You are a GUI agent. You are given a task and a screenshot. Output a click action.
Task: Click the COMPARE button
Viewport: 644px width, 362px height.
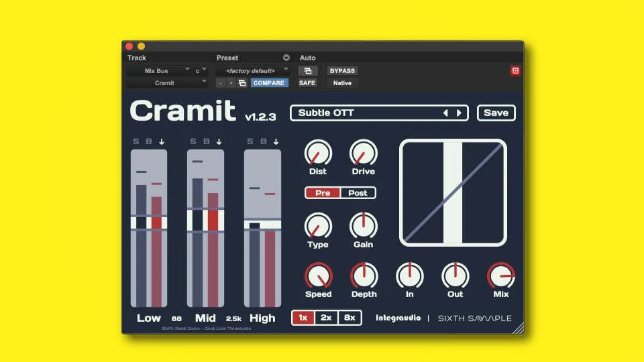click(269, 83)
